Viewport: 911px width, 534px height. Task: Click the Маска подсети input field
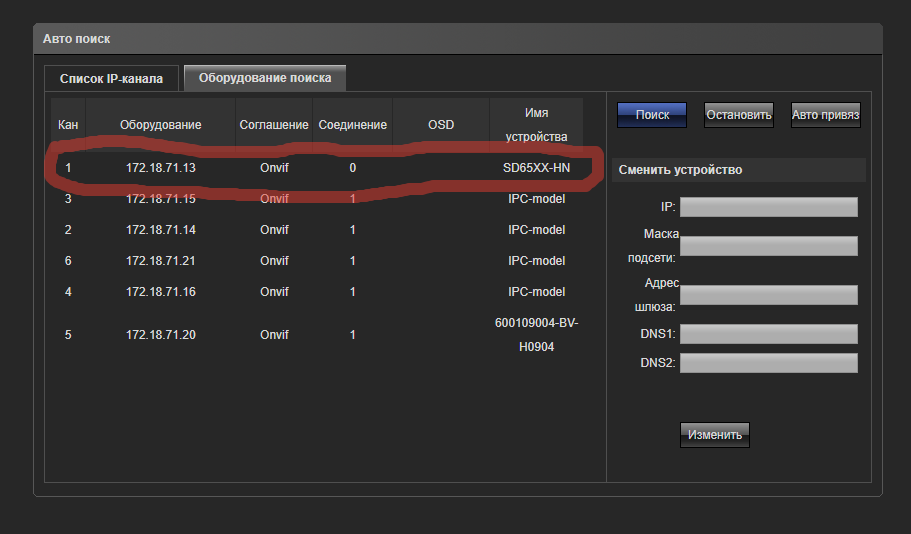pos(768,246)
